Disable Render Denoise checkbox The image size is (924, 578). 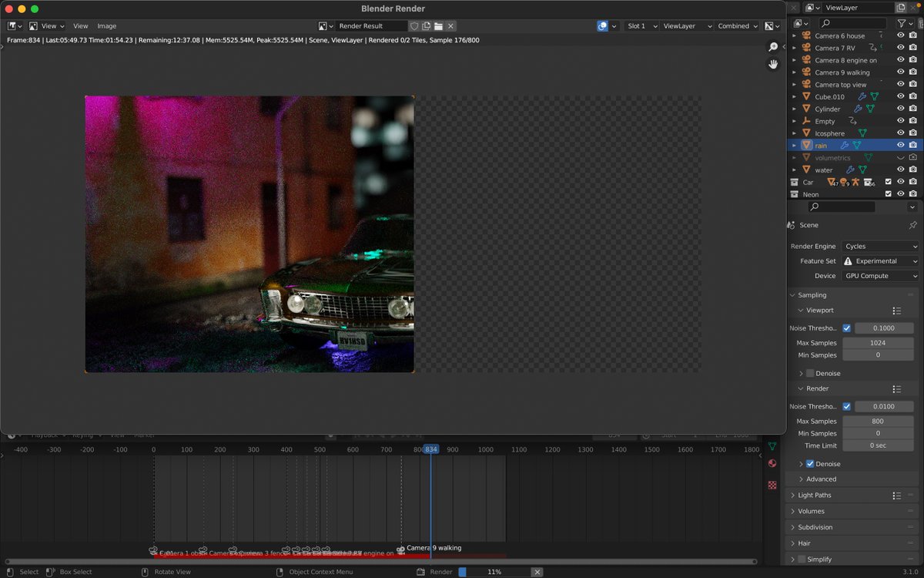pyautogui.click(x=809, y=464)
